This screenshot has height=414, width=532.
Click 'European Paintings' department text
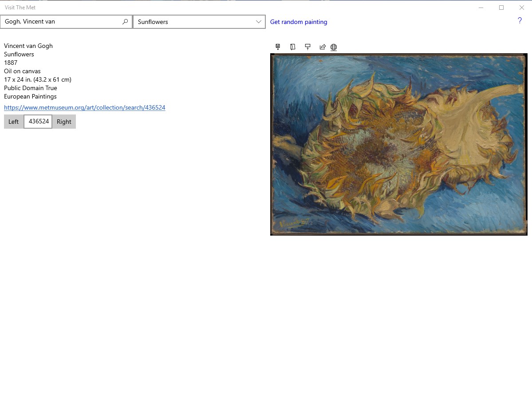click(30, 97)
